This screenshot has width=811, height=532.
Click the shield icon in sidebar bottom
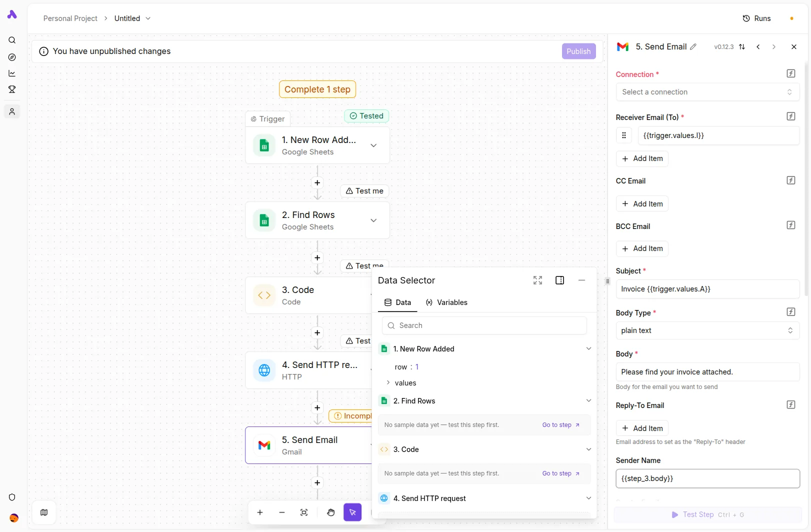(x=12, y=497)
